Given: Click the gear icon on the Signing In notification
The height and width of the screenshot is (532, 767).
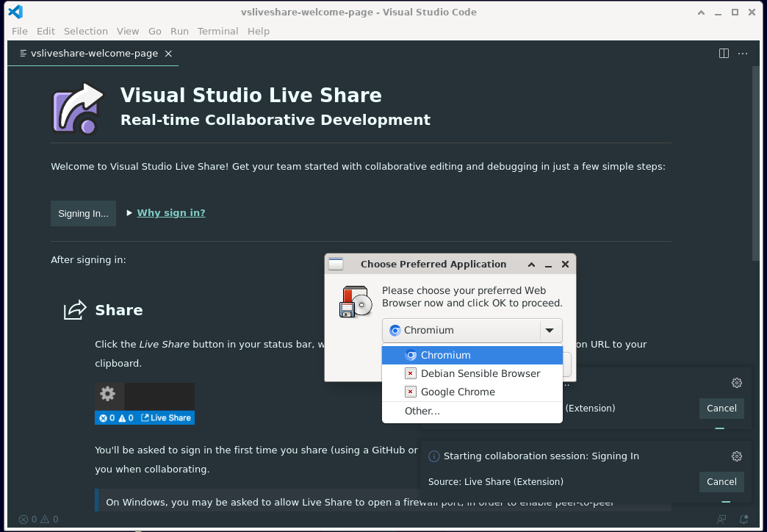Looking at the screenshot, I should click(737, 456).
